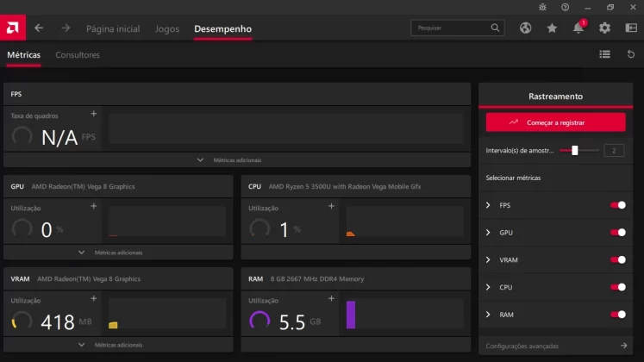Image resolution: width=644 pixels, height=362 pixels.
Task: Reset metrics with the undo icon
Action: click(x=631, y=54)
